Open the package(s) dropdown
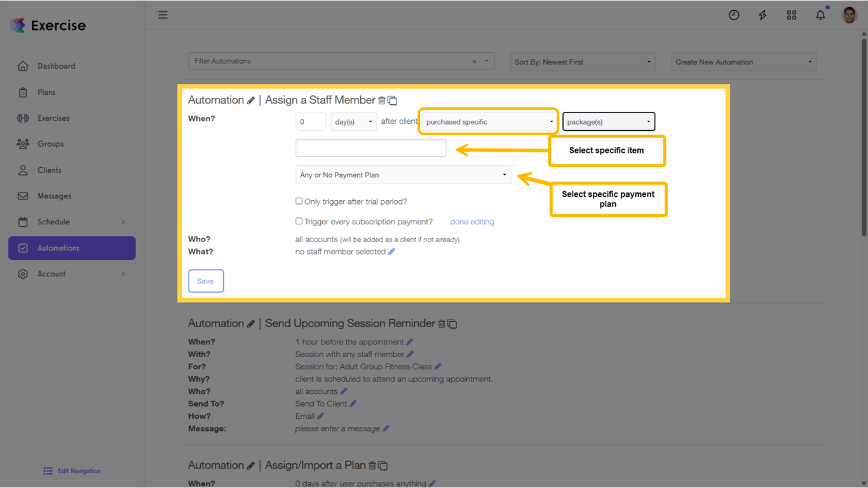Screen dimensions: 868x488 (x=608, y=121)
